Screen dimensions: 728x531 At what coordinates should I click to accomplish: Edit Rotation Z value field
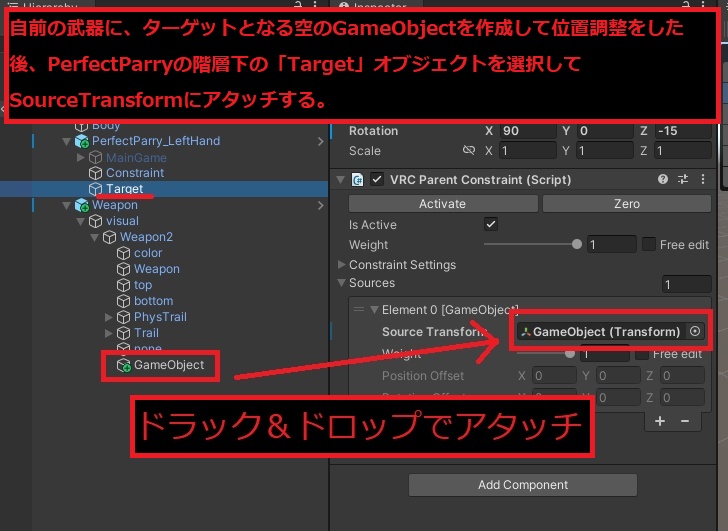tap(682, 131)
